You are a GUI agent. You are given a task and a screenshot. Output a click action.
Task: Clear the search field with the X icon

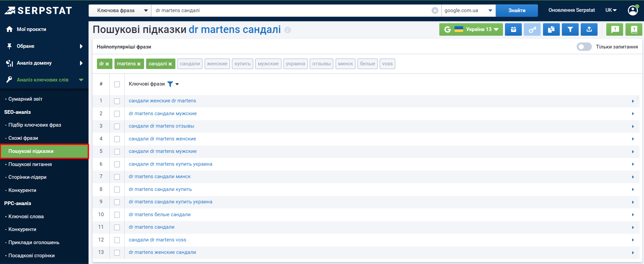pos(435,10)
